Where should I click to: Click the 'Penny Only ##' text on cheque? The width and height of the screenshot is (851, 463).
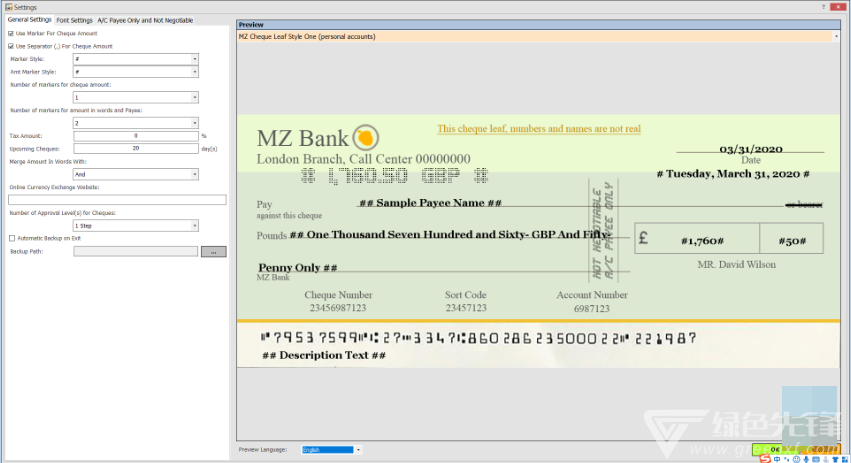pos(298,267)
